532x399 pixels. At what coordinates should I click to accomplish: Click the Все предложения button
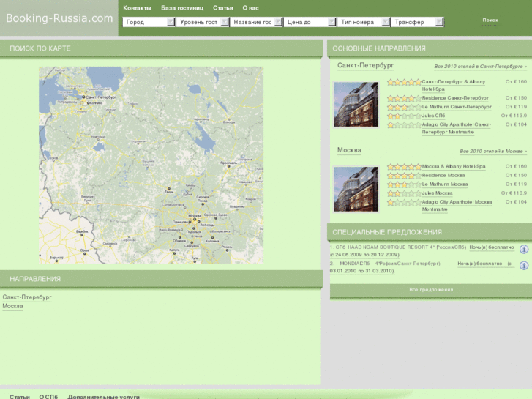click(x=431, y=290)
